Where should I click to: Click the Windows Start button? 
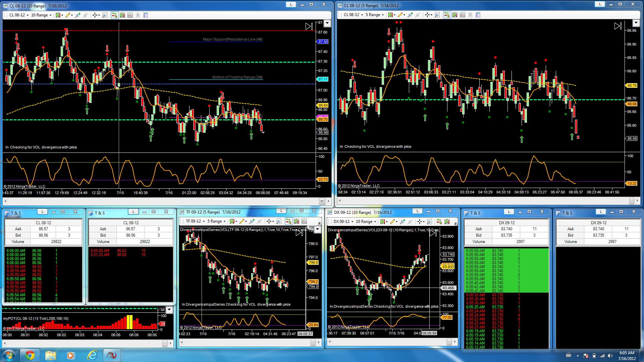[9, 355]
